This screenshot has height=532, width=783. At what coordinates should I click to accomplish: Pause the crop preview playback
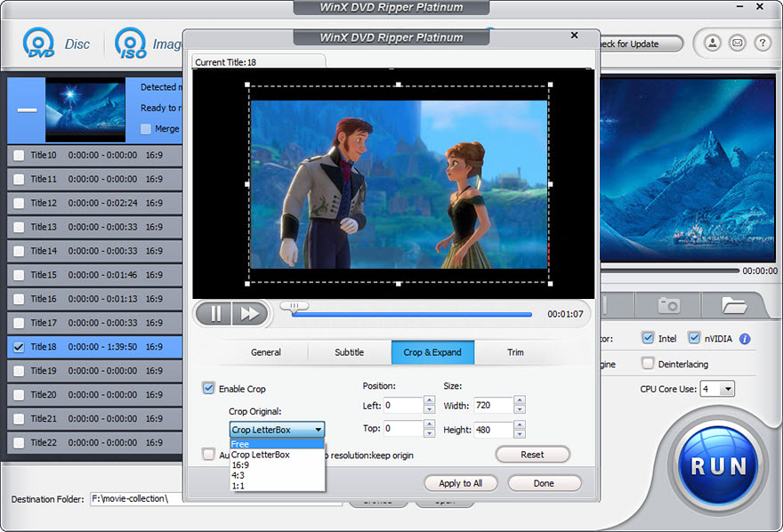[x=214, y=313]
